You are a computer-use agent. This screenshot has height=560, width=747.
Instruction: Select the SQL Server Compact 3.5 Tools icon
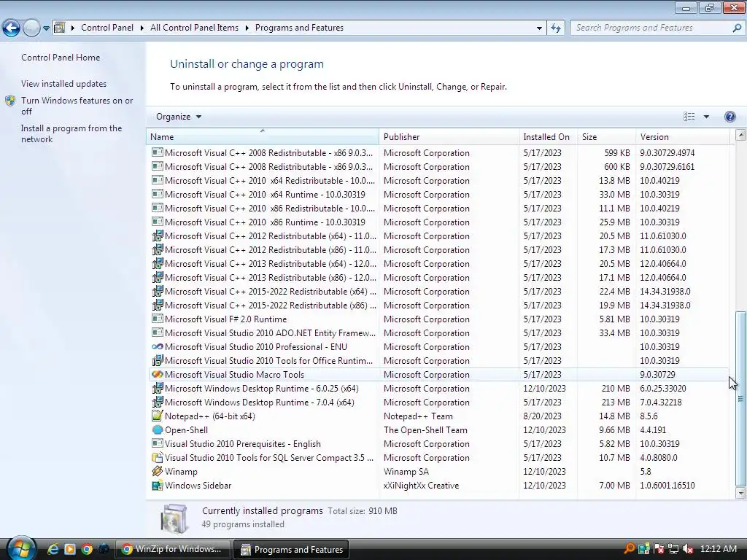(158, 457)
